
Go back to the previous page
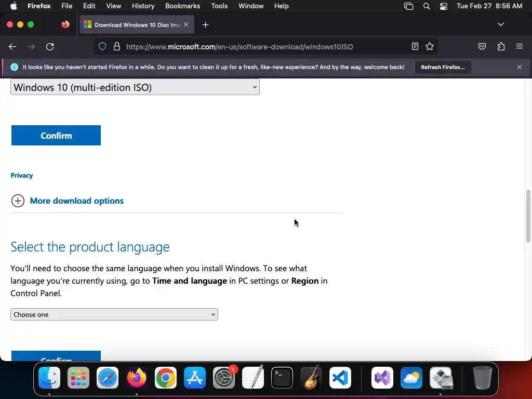tap(12, 47)
